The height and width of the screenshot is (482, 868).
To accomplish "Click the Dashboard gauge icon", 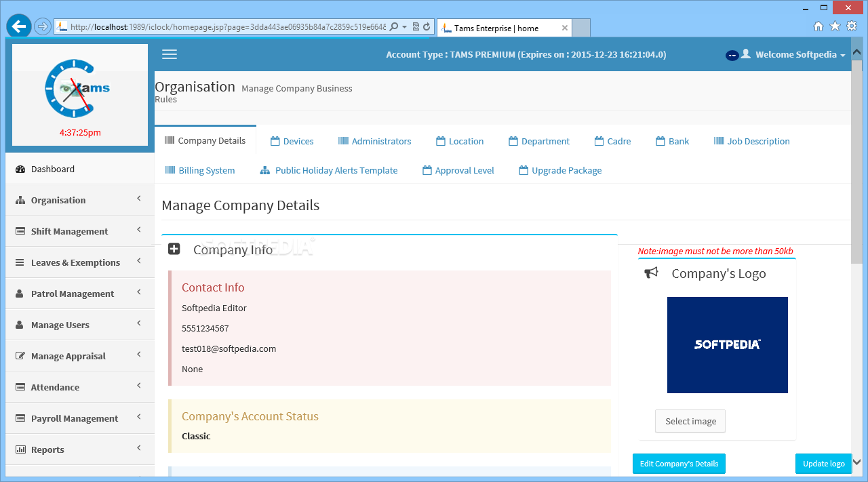I will (x=20, y=169).
